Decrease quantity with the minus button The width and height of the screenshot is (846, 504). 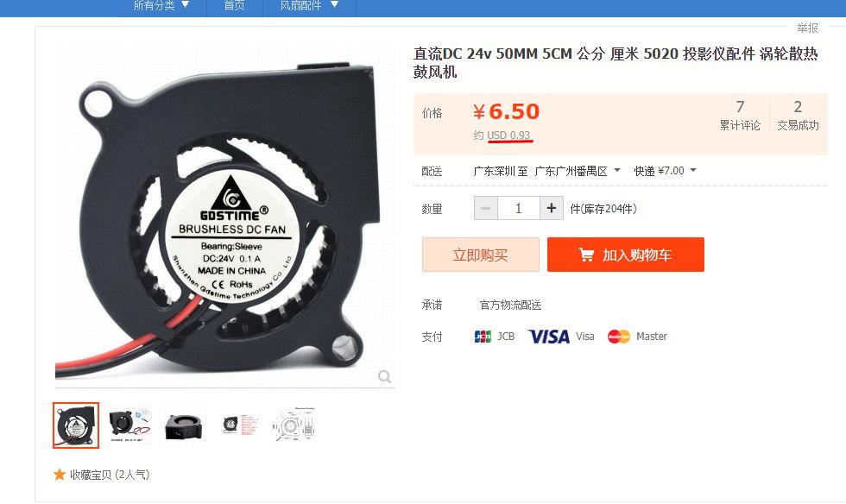(x=485, y=208)
